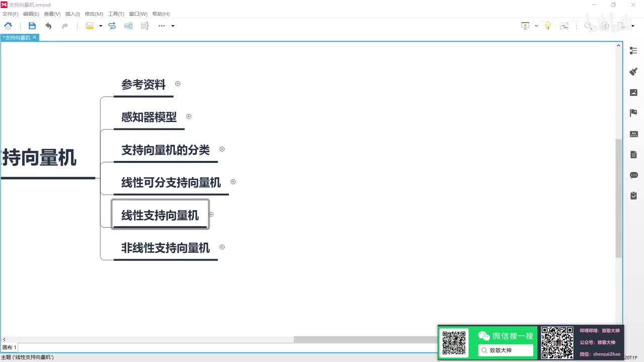Select the 感知器模型 topic
The height and width of the screenshot is (362, 644).
pyautogui.click(x=149, y=117)
